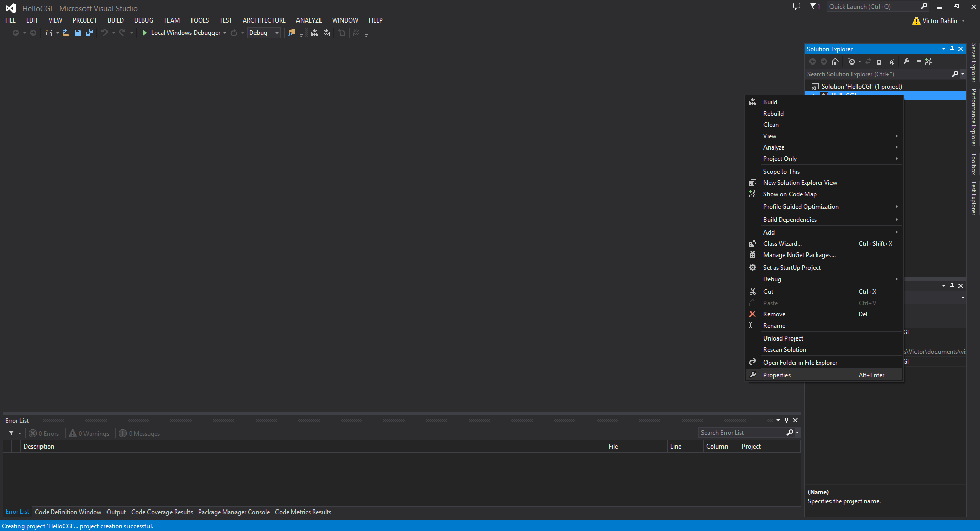The height and width of the screenshot is (531, 980).
Task: Click the Save All toolbar icon
Action: click(89, 33)
